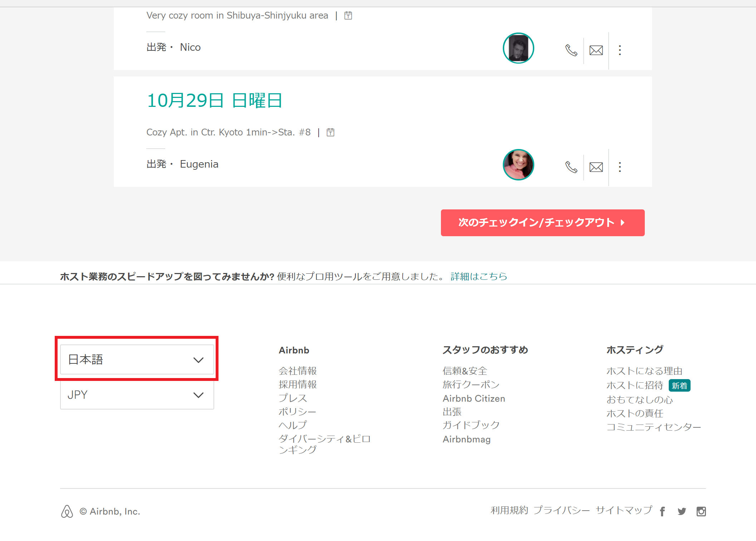The width and height of the screenshot is (756, 541).
Task: Click the Airbnb logo in footer
Action: pyautogui.click(x=67, y=511)
